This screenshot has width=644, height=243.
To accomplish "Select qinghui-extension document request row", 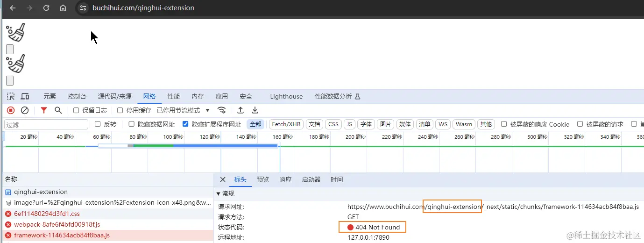I will point(107,192).
